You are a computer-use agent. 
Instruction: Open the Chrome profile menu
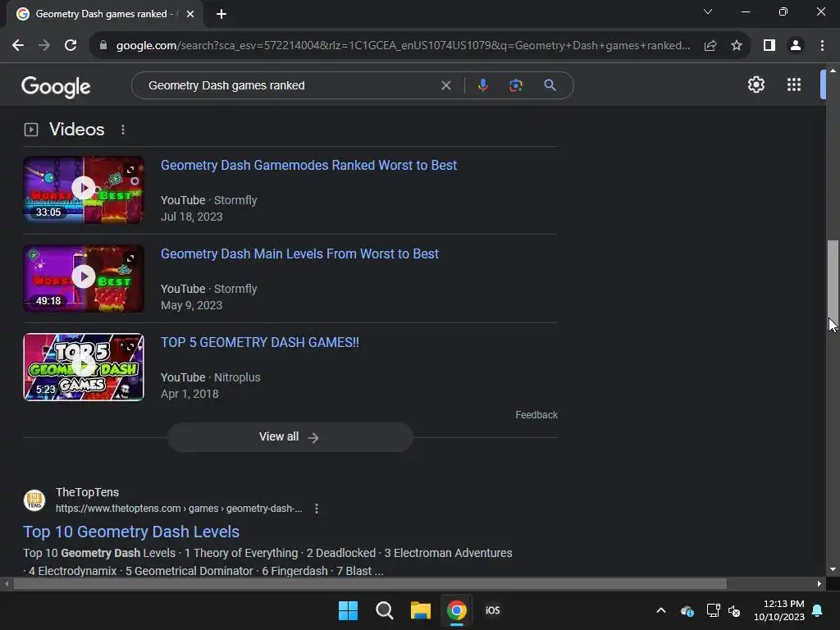click(x=796, y=46)
